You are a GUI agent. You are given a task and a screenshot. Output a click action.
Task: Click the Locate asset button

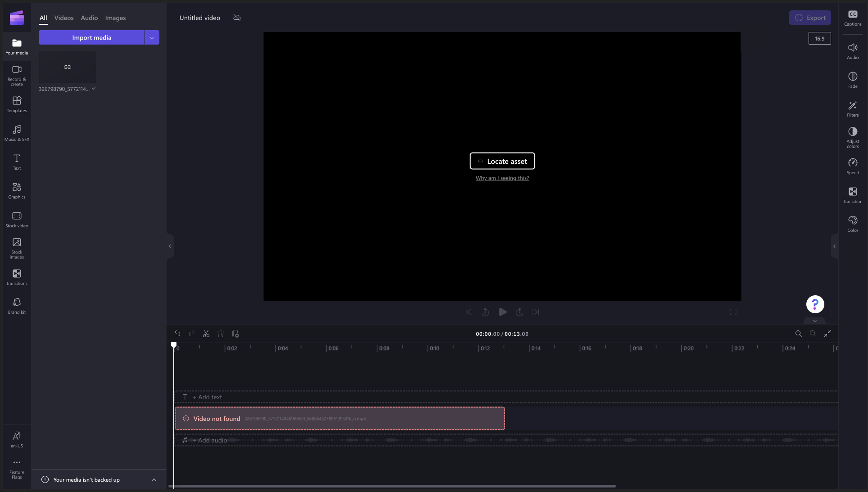502,161
